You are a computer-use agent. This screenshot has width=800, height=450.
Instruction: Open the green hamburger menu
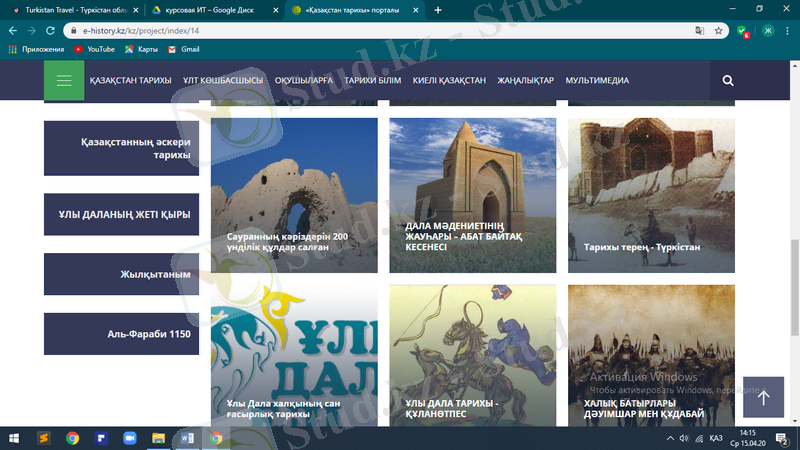click(x=64, y=81)
